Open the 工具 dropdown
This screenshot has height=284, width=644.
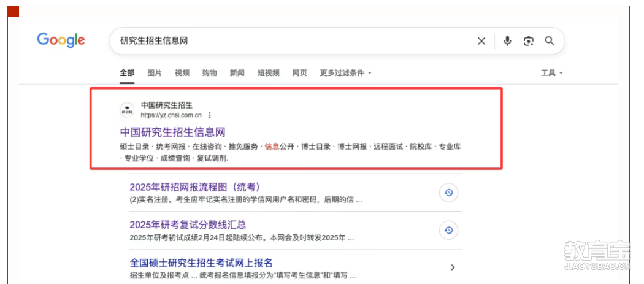pyautogui.click(x=551, y=73)
